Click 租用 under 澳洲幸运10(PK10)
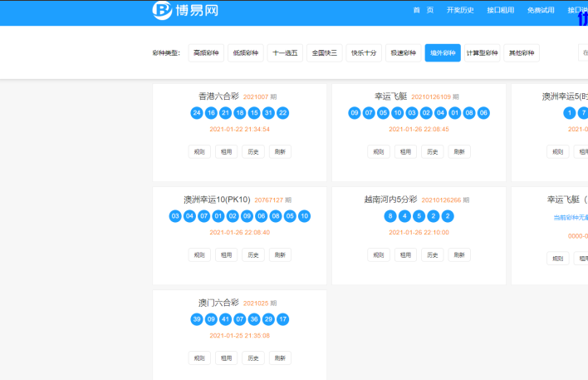The image size is (588, 380). 226,255
